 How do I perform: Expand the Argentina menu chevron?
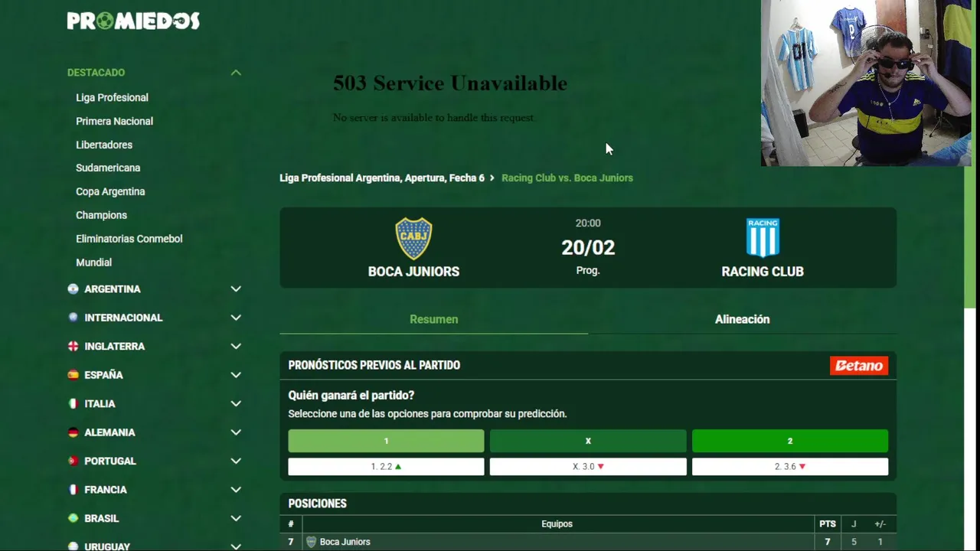(x=236, y=289)
